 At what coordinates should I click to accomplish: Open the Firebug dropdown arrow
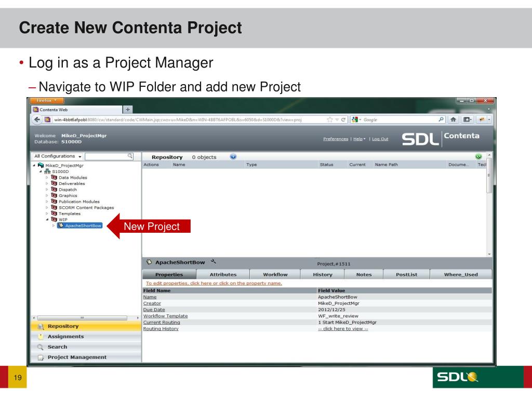[x=489, y=119]
